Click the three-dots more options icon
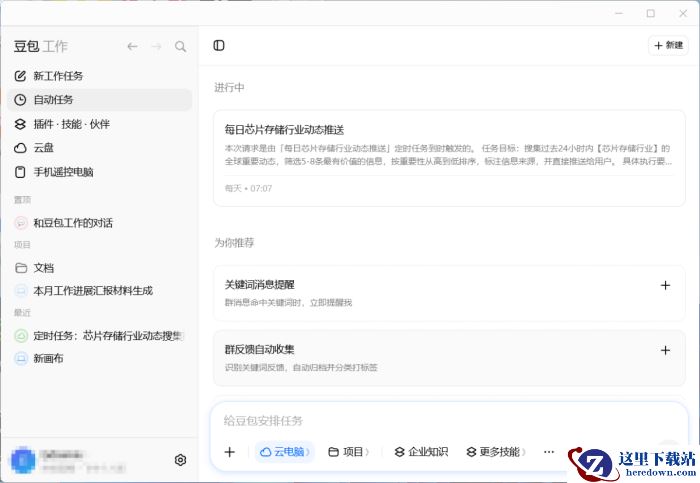Viewport: 700px width, 483px height. (549, 452)
